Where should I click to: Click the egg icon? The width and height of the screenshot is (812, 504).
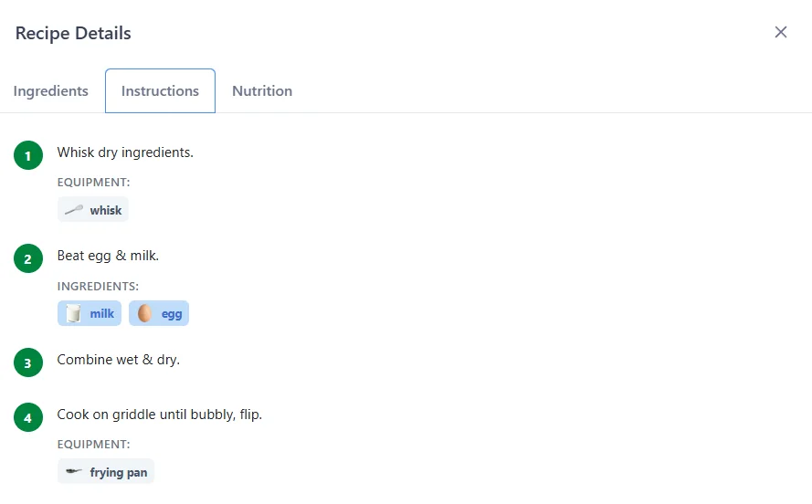(x=144, y=313)
